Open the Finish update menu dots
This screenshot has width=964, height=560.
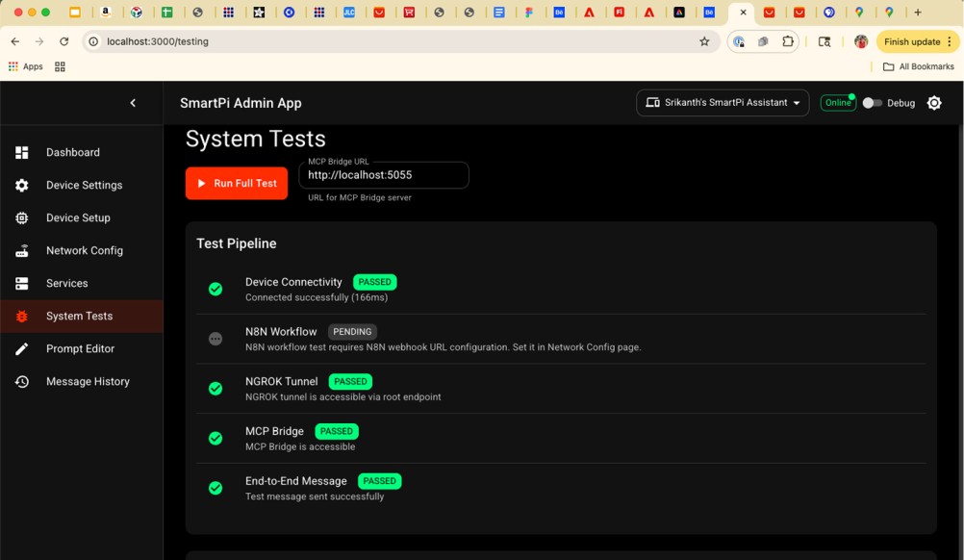click(x=948, y=41)
